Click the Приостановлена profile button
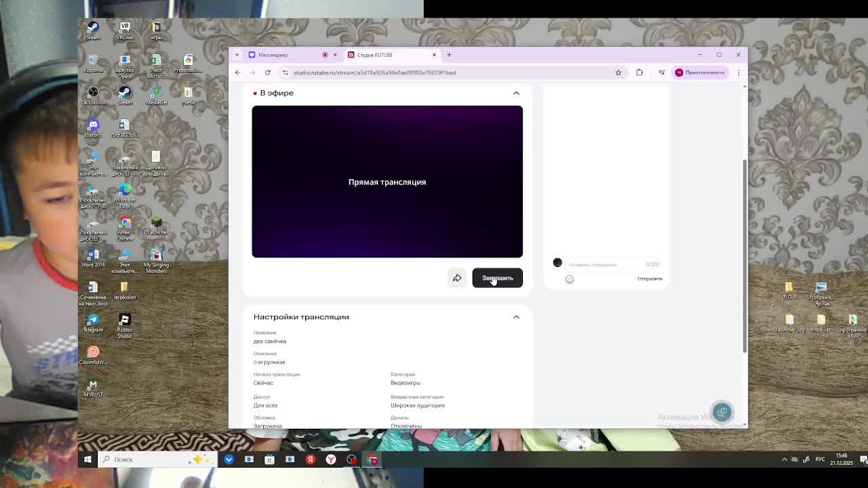The height and width of the screenshot is (488, 868). click(701, 73)
